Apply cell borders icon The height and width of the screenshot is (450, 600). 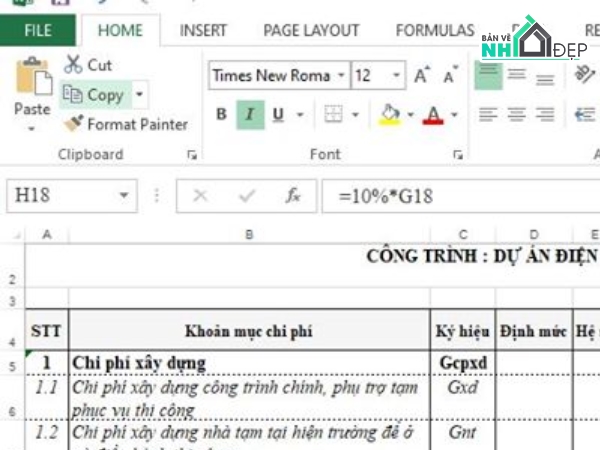[x=333, y=114]
